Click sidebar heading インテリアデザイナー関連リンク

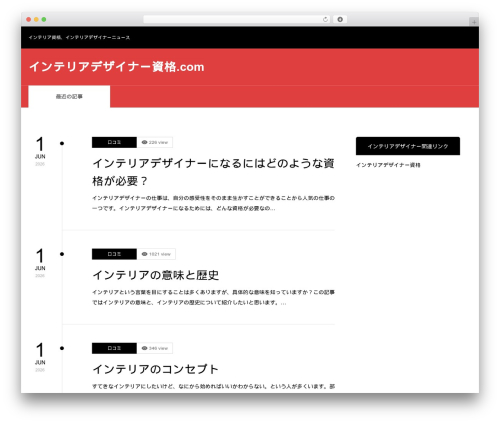coord(408,146)
